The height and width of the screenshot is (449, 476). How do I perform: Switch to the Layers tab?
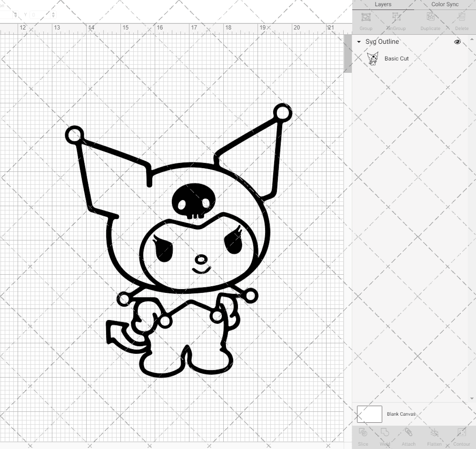pyautogui.click(x=383, y=5)
